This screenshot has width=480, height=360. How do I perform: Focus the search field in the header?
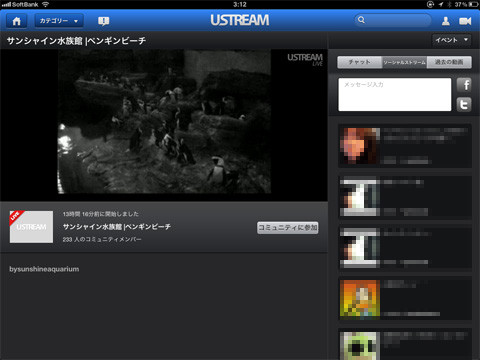[393, 20]
